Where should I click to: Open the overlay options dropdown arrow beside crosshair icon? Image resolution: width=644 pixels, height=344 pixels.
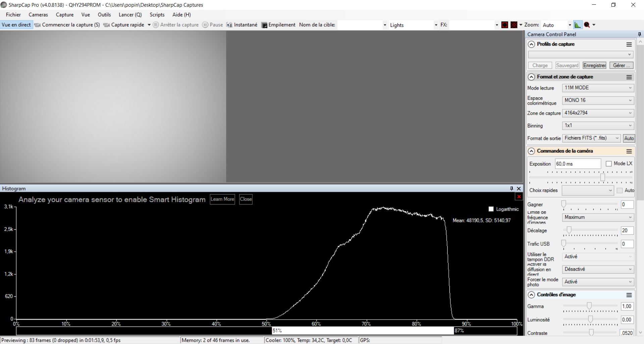click(521, 25)
